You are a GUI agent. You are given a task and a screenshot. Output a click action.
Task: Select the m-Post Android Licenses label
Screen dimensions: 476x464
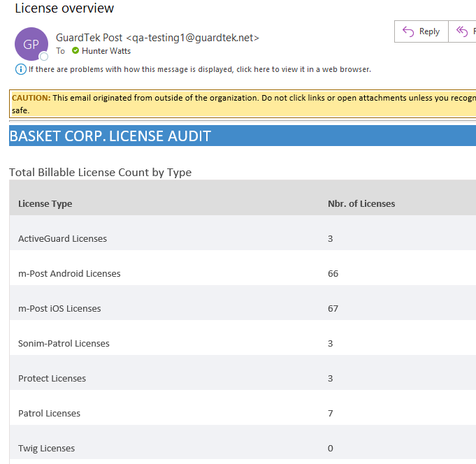coord(69,274)
